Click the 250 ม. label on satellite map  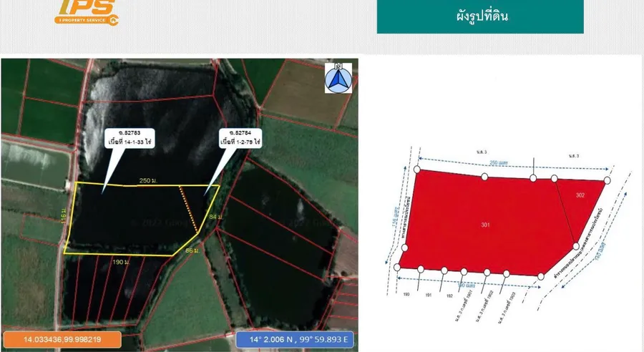click(147, 181)
